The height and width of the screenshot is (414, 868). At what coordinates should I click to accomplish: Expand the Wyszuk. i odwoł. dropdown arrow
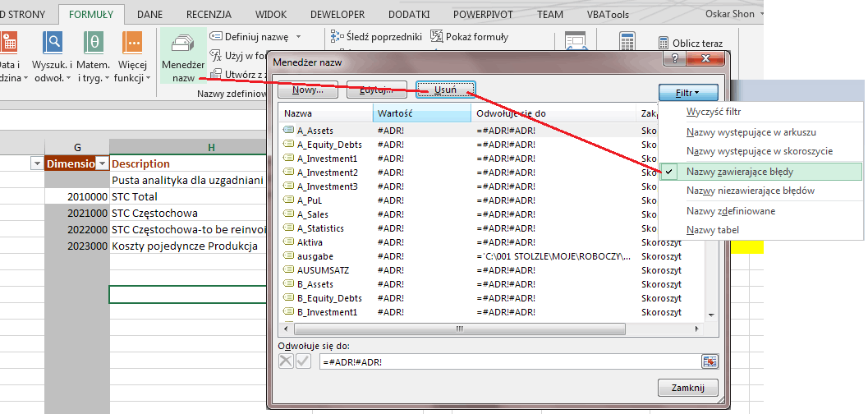coord(69,79)
